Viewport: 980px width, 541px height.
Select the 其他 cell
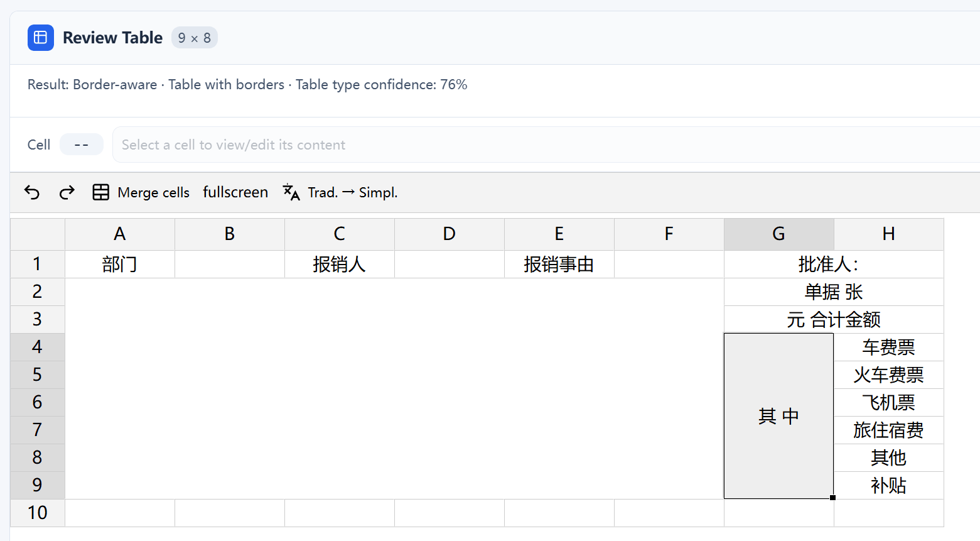[x=889, y=458]
